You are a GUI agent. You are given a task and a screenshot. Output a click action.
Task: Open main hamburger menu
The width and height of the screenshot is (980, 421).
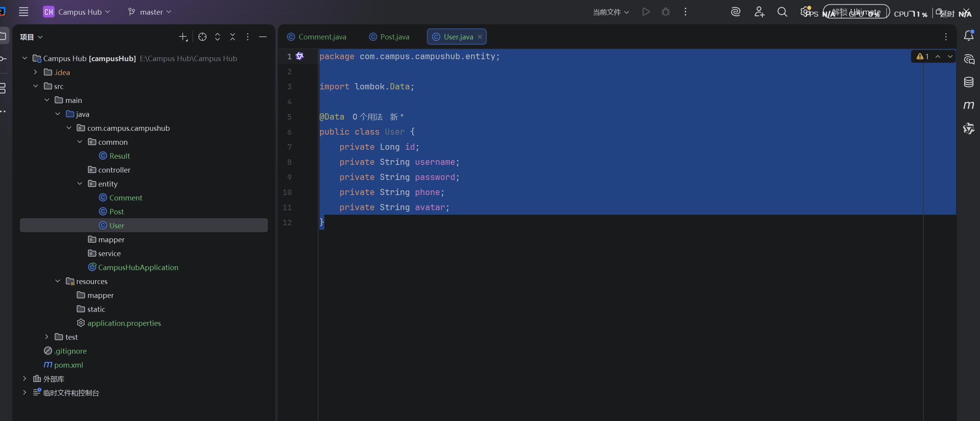24,12
